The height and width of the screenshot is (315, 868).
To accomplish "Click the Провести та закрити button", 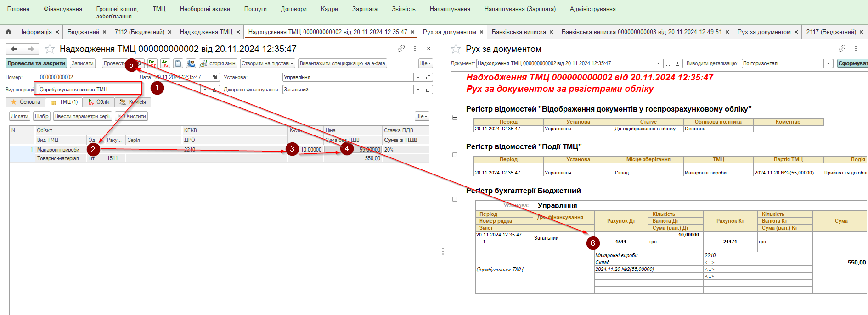I will (36, 63).
